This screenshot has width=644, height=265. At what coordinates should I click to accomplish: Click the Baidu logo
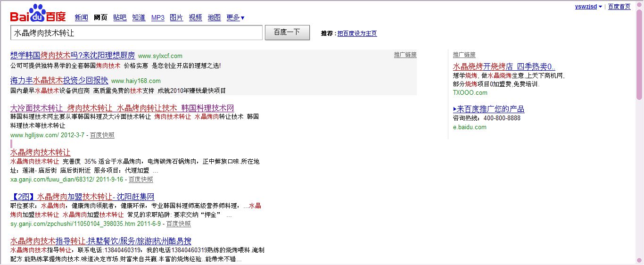coord(38,15)
